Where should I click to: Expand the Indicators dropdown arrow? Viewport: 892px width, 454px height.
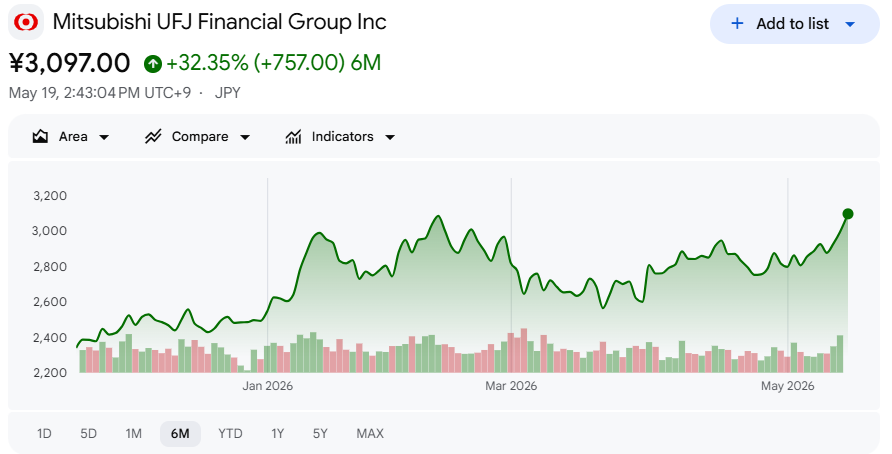pyautogui.click(x=390, y=137)
